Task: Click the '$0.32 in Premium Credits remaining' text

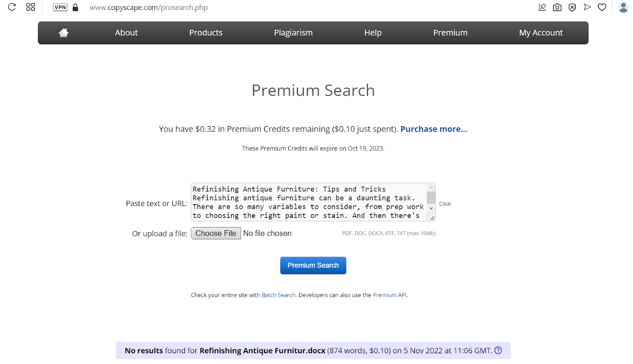Action: click(x=262, y=129)
